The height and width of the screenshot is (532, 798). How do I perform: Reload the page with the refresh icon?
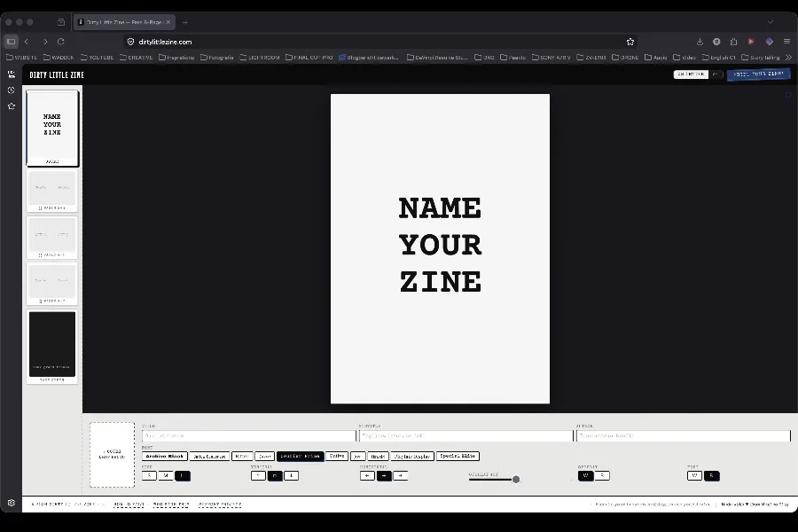[60, 42]
